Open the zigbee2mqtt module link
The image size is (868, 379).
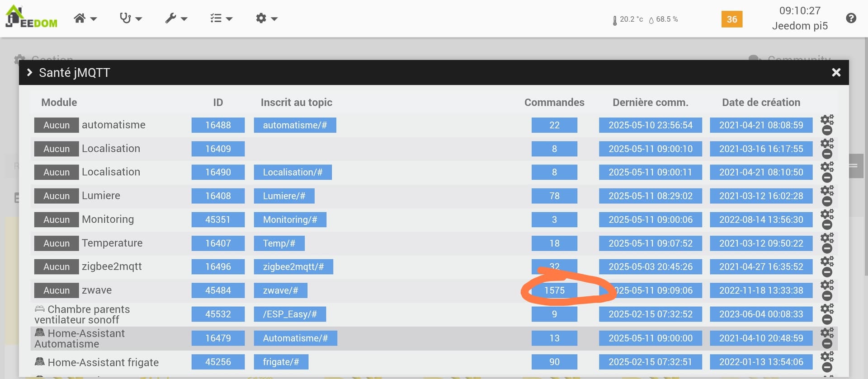[x=112, y=267]
